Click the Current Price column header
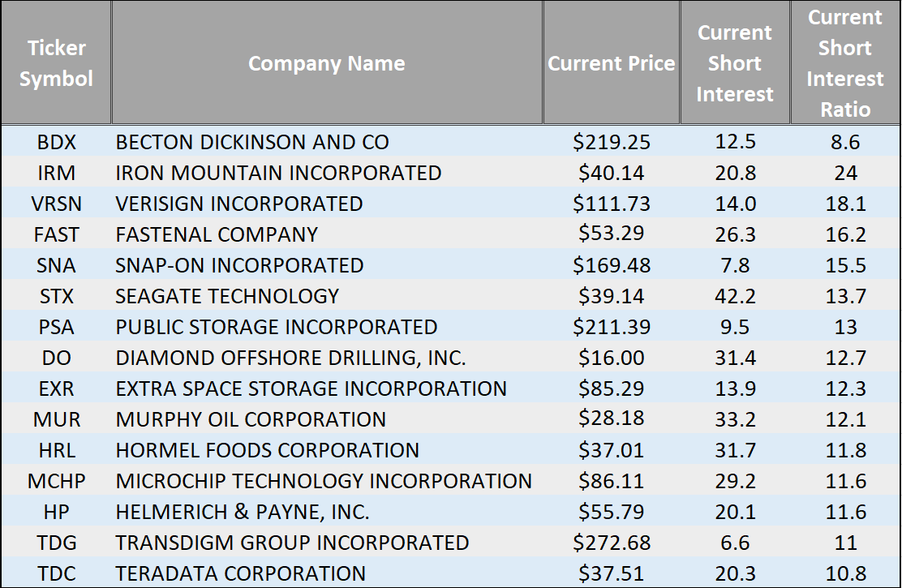The height and width of the screenshot is (588, 902). pos(611,63)
